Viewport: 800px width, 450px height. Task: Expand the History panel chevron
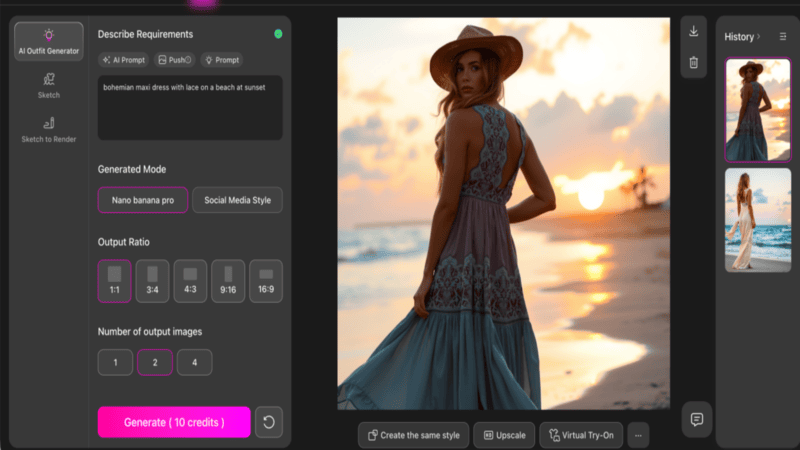759,37
